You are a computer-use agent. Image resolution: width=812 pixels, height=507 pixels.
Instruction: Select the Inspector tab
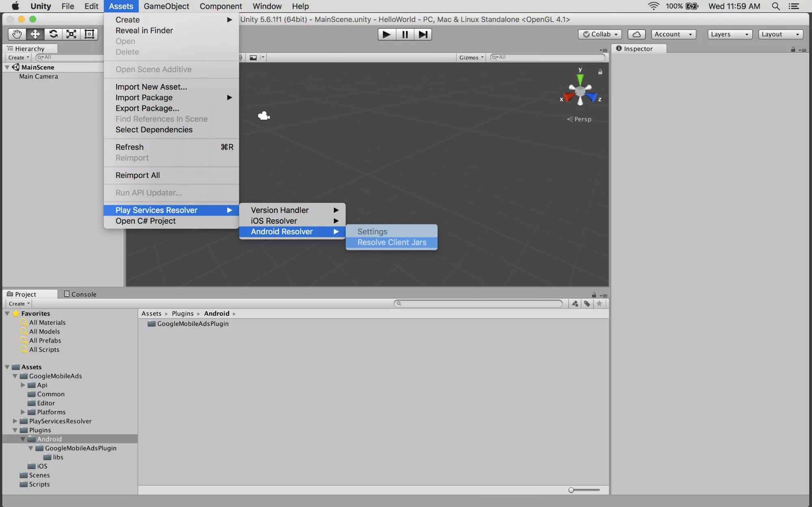click(638, 49)
